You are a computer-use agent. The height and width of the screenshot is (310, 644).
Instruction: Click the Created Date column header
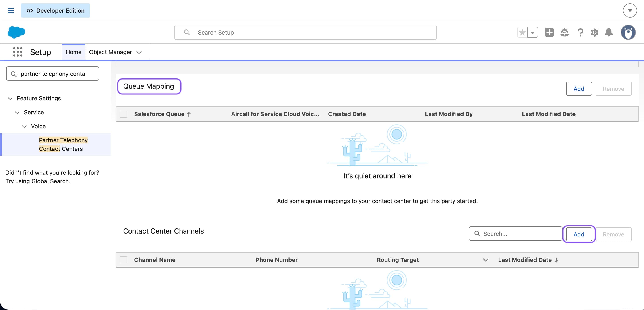point(347,114)
